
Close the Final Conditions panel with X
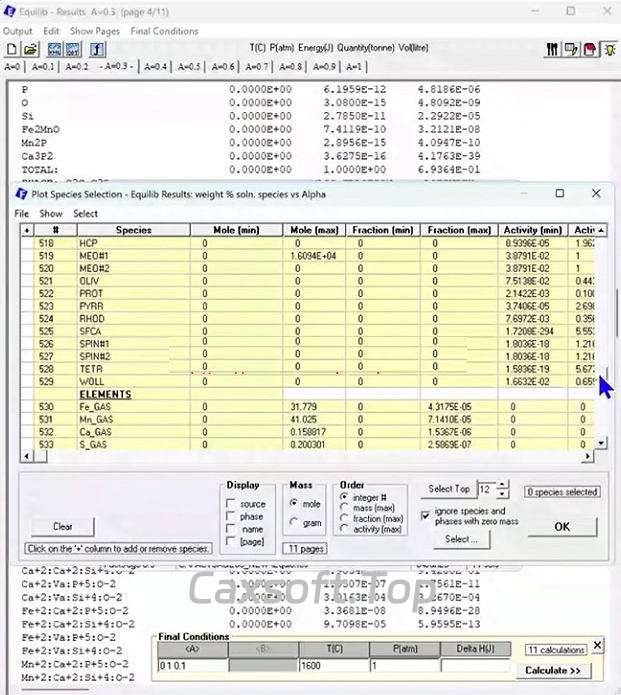598,646
